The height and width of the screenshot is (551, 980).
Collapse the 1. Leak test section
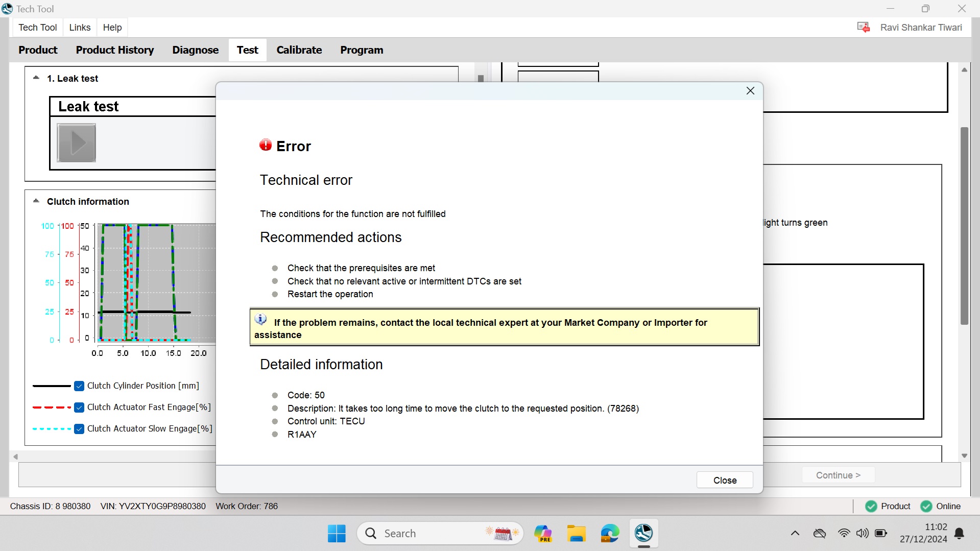pos(36,78)
